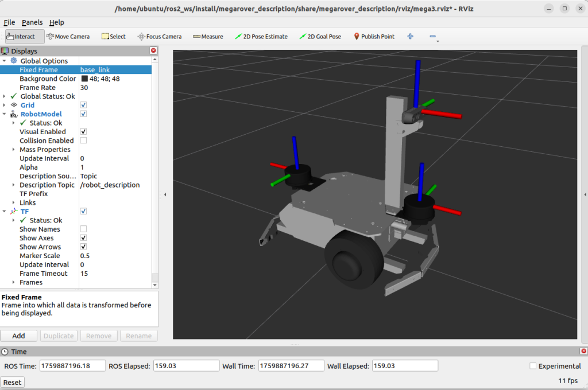
Task: Choose the Select tool in toolbar
Action: click(114, 37)
